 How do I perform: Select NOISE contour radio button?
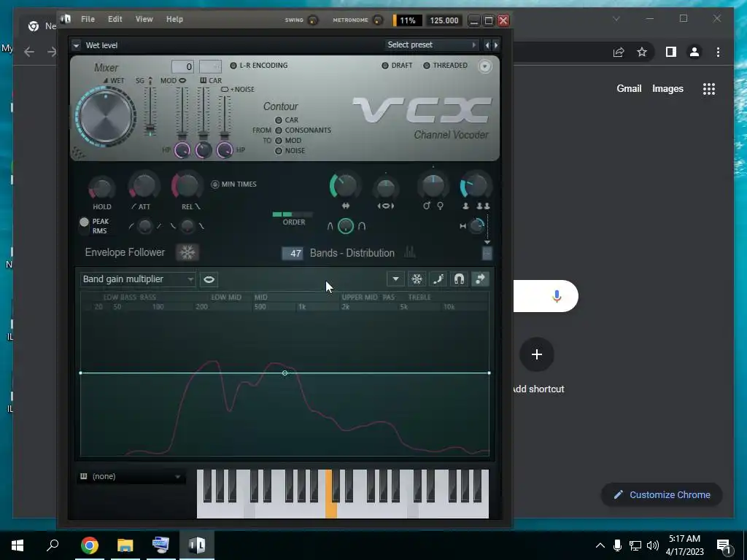click(279, 151)
